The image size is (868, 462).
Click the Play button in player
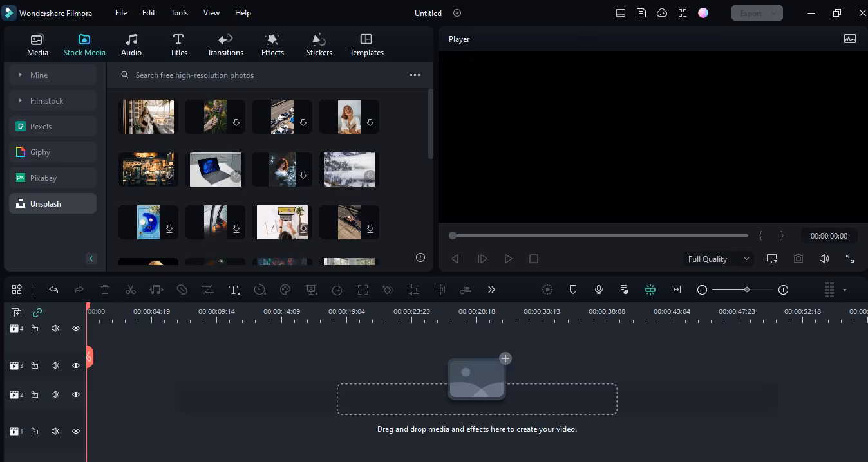tap(508, 259)
